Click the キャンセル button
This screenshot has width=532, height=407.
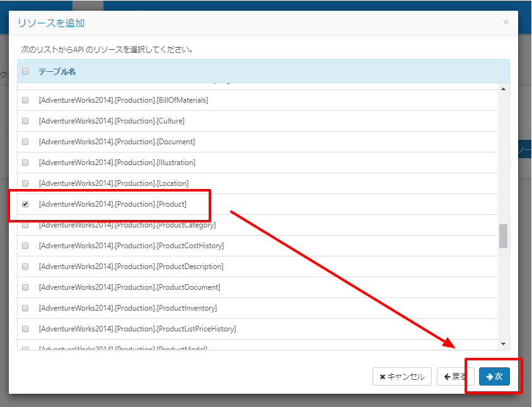click(402, 377)
